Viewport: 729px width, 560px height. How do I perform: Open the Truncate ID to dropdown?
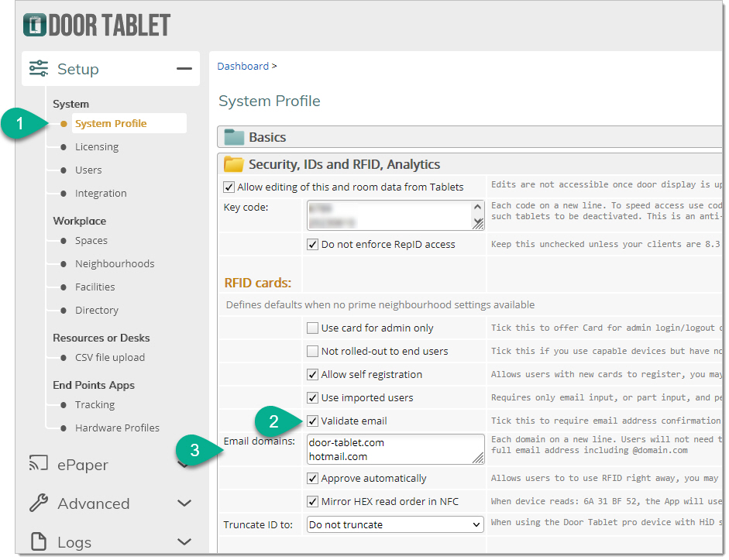click(394, 524)
